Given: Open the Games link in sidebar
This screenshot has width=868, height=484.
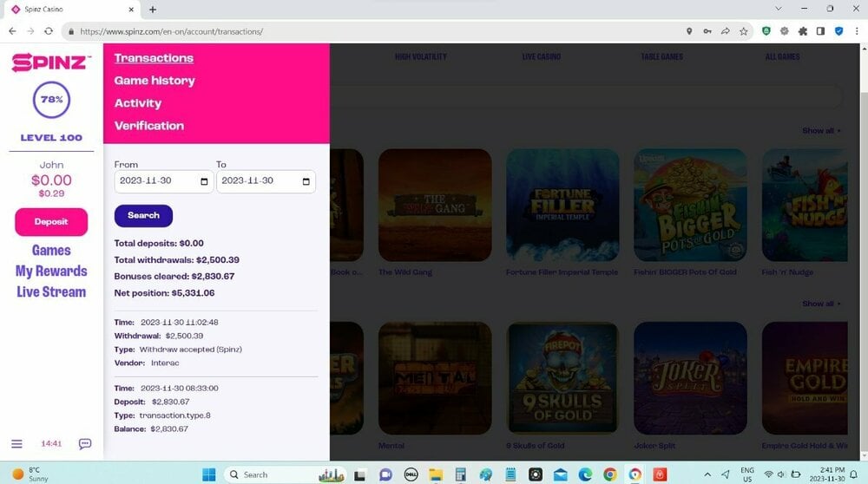Looking at the screenshot, I should pyautogui.click(x=51, y=251).
